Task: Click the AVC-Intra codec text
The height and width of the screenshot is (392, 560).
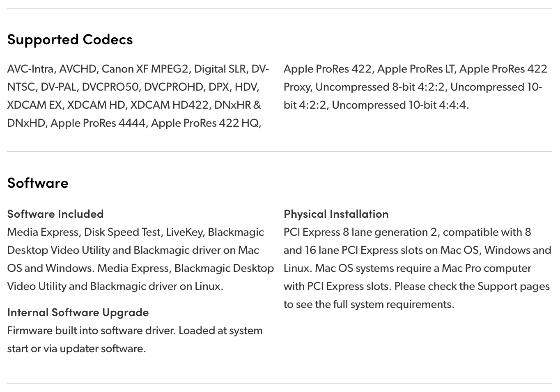Action: click(x=30, y=69)
